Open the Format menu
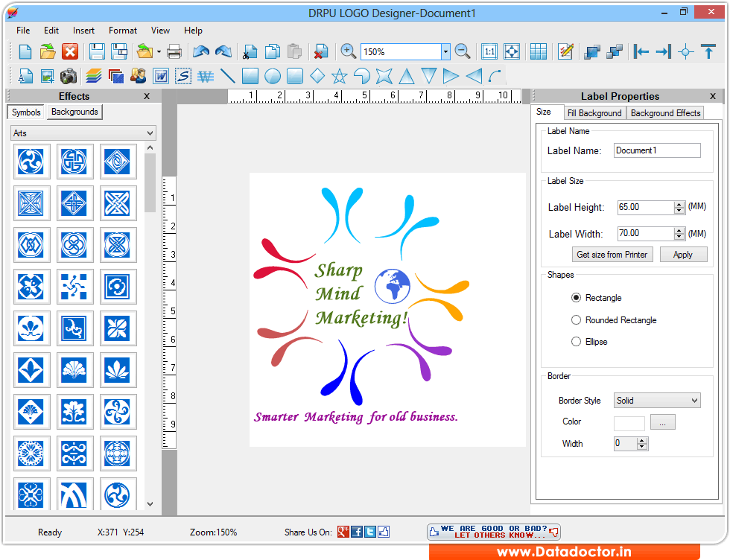 122,31
